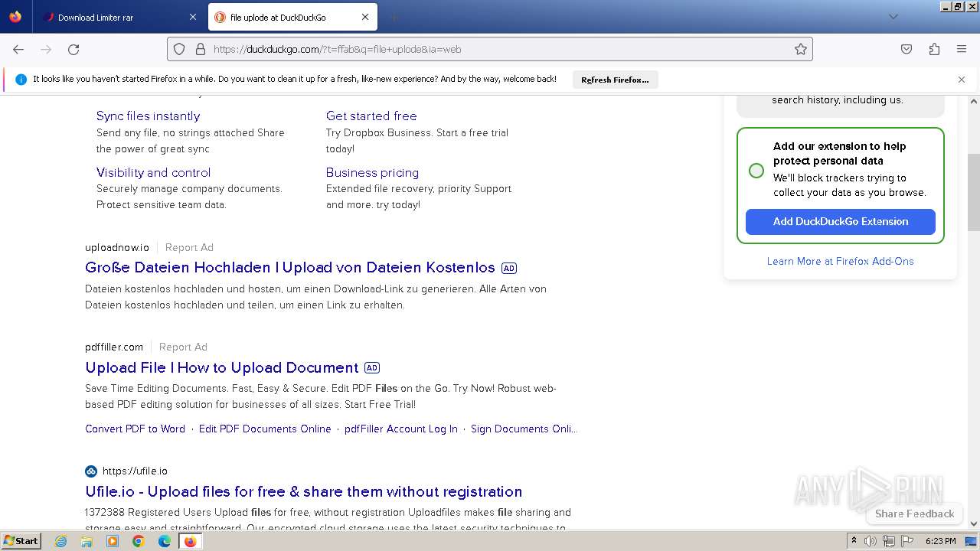
Task: Expand the list all tabs dropdown
Action: click(x=893, y=17)
